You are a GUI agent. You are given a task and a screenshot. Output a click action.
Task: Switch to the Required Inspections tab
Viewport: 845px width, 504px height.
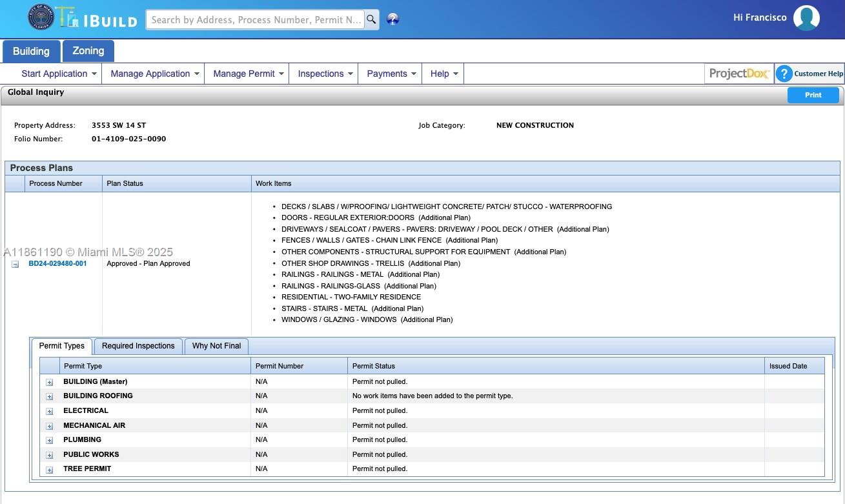click(x=138, y=346)
